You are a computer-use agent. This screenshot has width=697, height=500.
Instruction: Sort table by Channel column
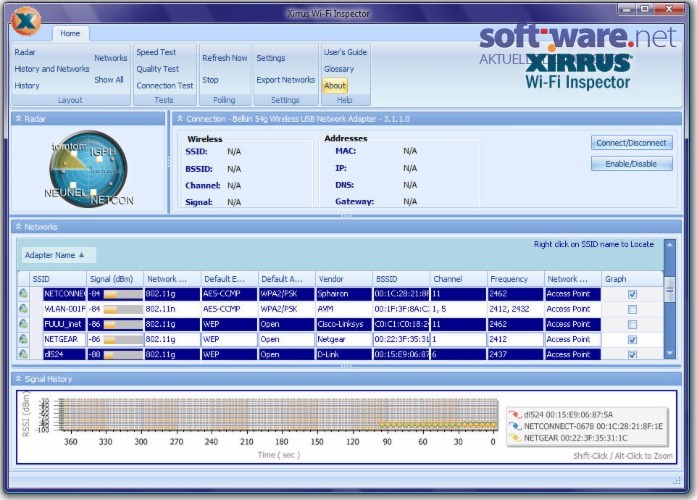pyautogui.click(x=459, y=279)
